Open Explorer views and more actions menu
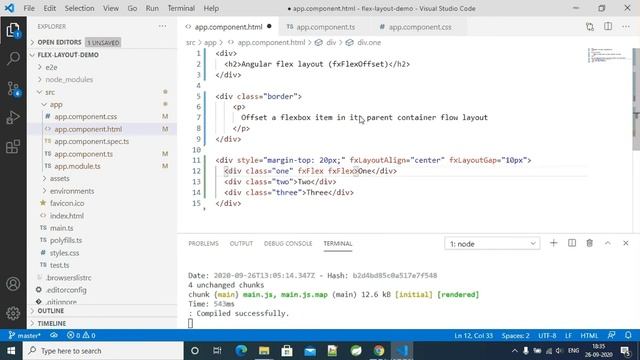The width and height of the screenshot is (640, 360). [x=162, y=26]
